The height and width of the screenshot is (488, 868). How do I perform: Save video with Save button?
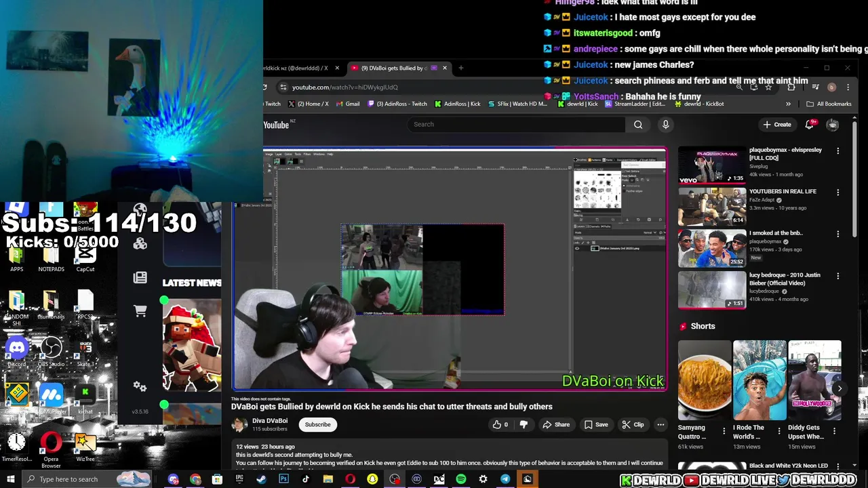[596, 424]
